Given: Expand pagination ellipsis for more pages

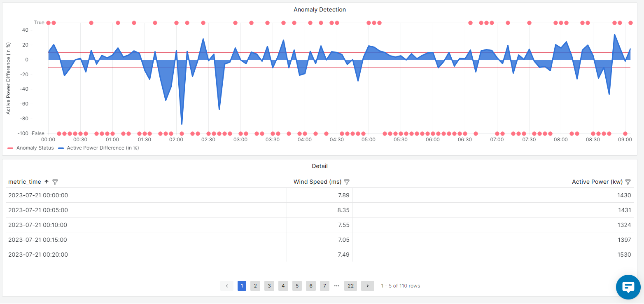Looking at the screenshot, I should [x=337, y=286].
